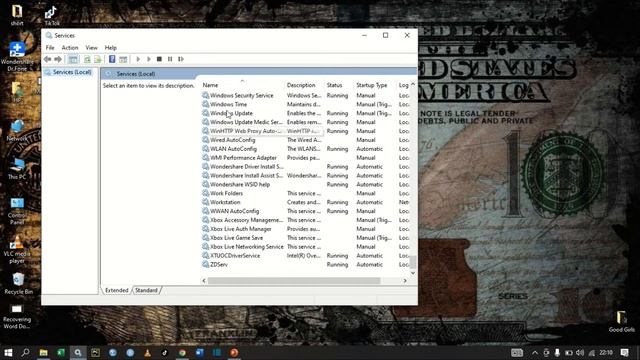640x360 pixels.
Task: Select Wondershare WSID help service
Action: (x=305, y=184)
